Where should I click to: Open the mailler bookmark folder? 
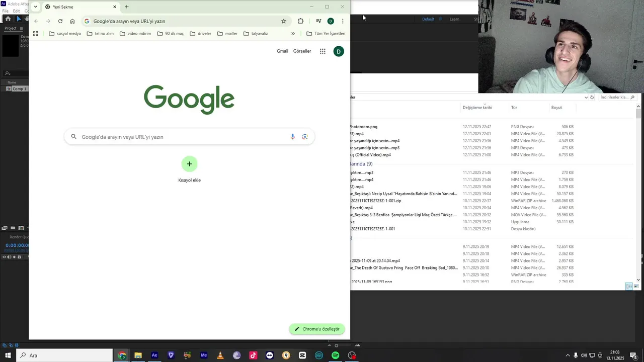227,34
